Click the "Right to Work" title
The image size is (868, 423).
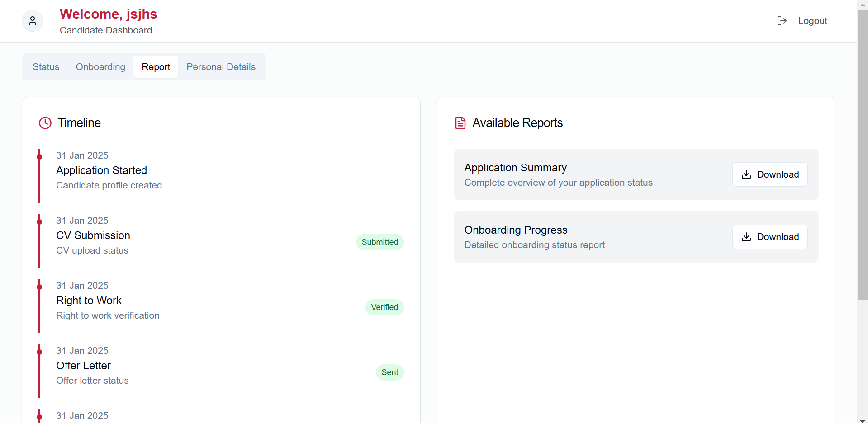[x=89, y=301]
